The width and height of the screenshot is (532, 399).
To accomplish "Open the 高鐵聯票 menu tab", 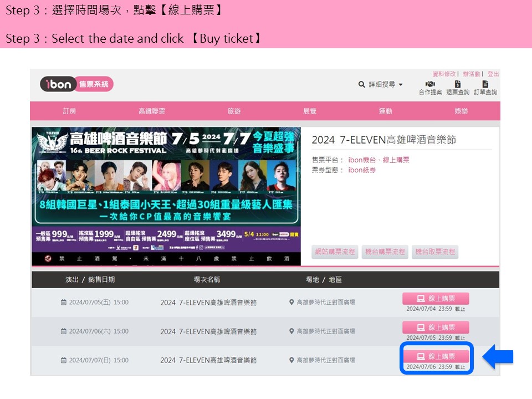I will coord(152,111).
